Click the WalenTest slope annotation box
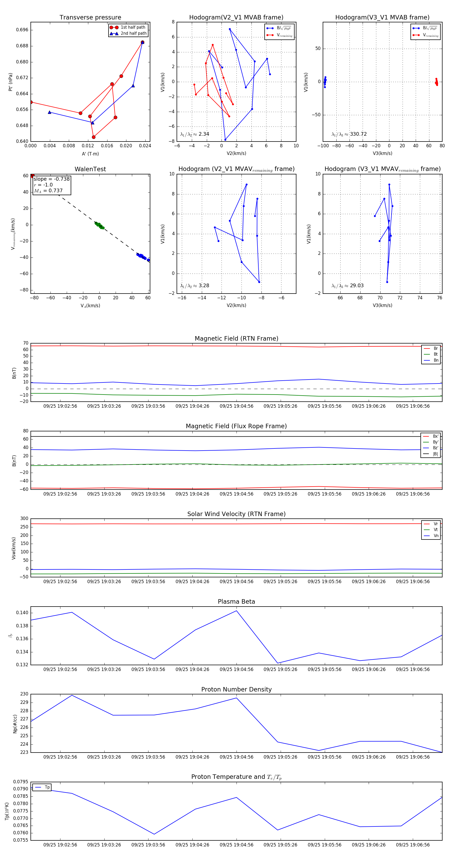The width and height of the screenshot is (473, 868). (x=52, y=185)
